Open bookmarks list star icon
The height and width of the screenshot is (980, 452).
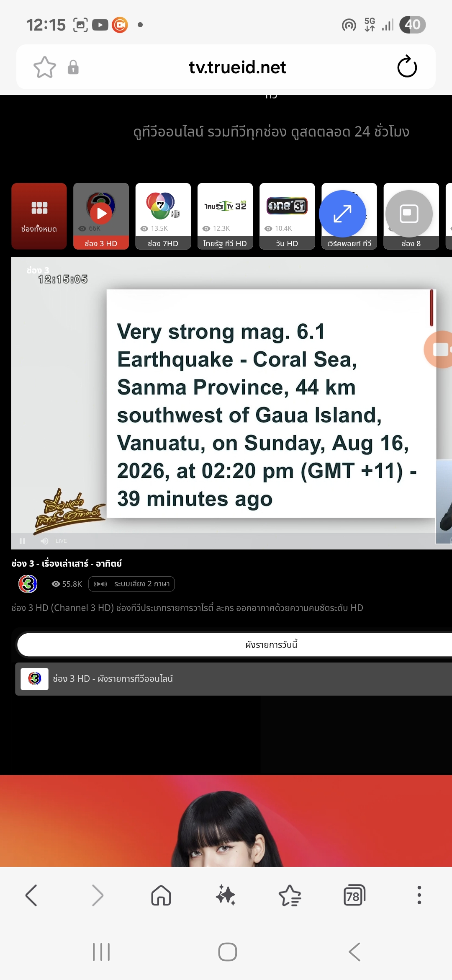tap(290, 895)
